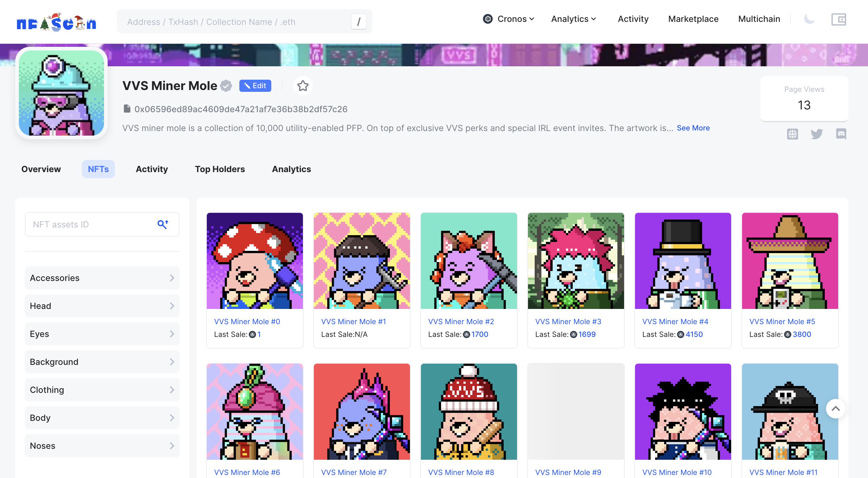Open the collection Twitter icon

point(816,134)
